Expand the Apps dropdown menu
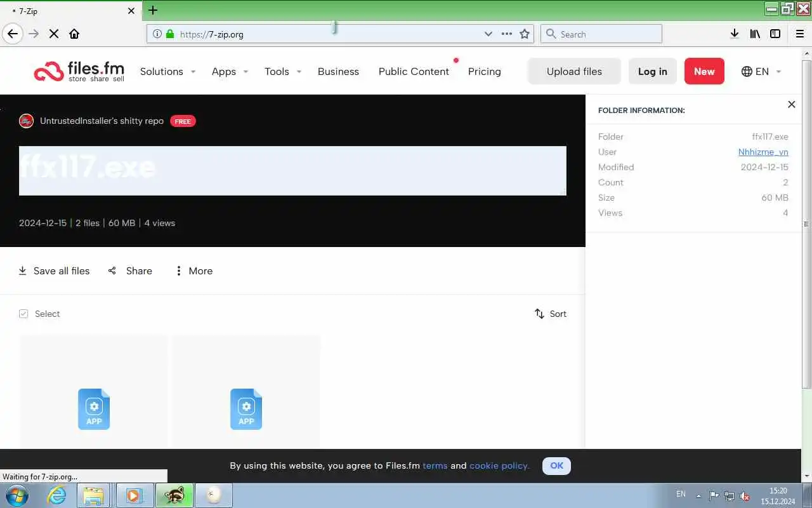The image size is (812, 508). [x=230, y=71]
